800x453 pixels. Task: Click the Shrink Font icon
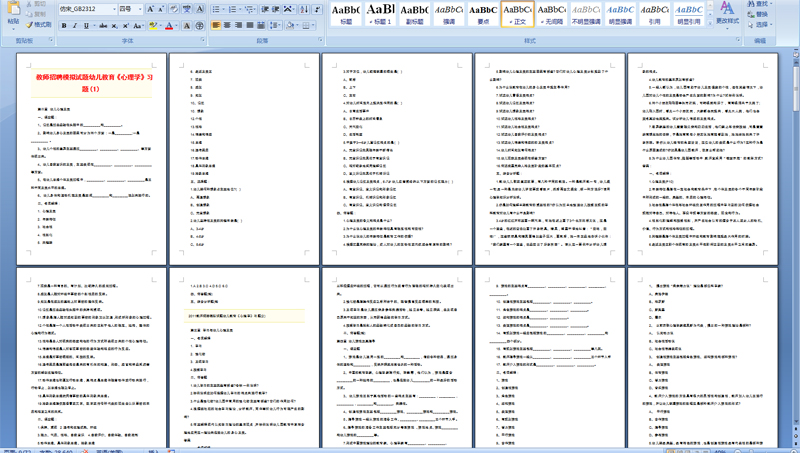161,9
